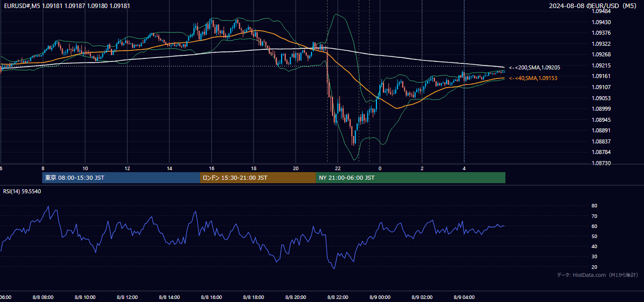Click price axis value 1.09215
The height and width of the screenshot is (302, 644).
[x=601, y=65]
